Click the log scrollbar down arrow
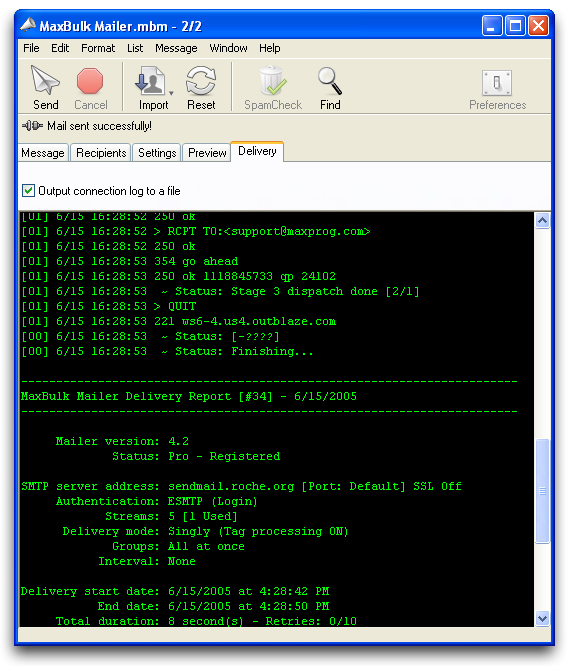The width and height of the screenshot is (571, 666). [542, 618]
